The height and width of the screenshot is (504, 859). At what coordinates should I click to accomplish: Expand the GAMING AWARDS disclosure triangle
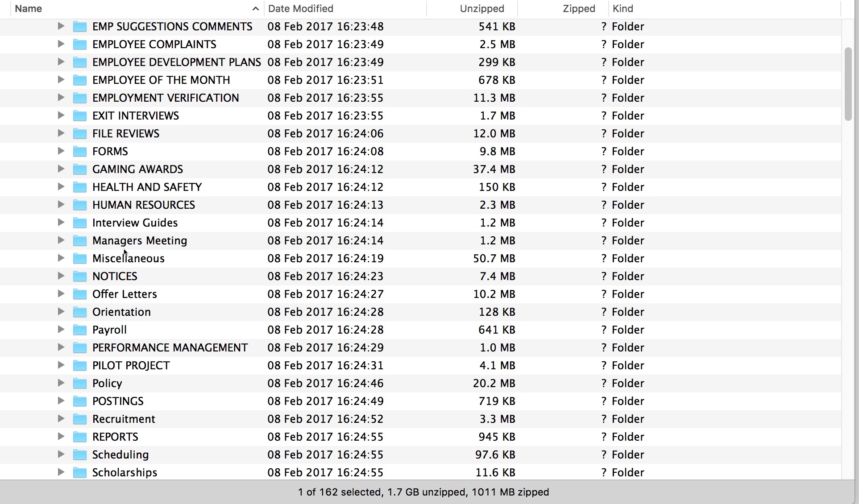61,169
